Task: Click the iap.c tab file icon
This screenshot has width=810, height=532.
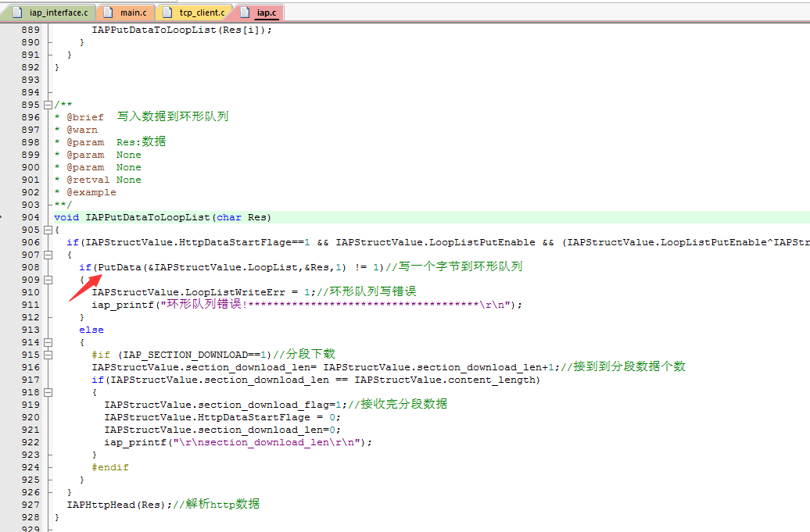Action: (245, 12)
